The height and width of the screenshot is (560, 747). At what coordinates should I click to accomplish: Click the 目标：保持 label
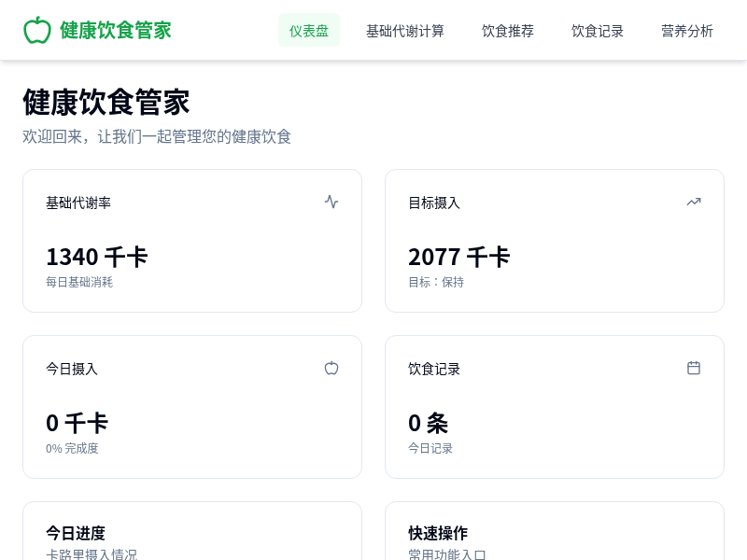tap(436, 282)
